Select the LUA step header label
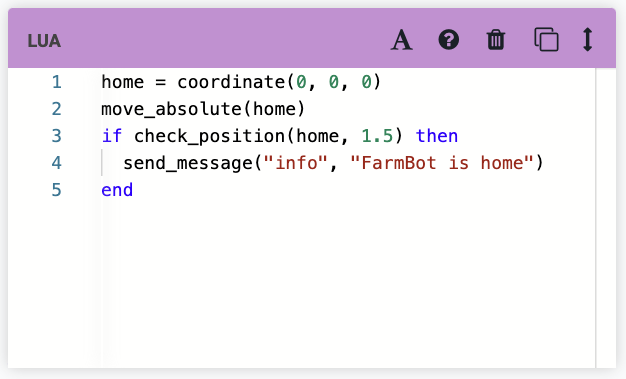Viewport: 626px width, 379px height. pyautogui.click(x=44, y=41)
